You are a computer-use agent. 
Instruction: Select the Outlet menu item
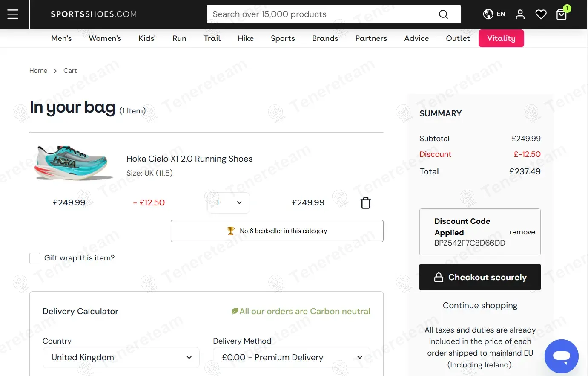tap(458, 38)
